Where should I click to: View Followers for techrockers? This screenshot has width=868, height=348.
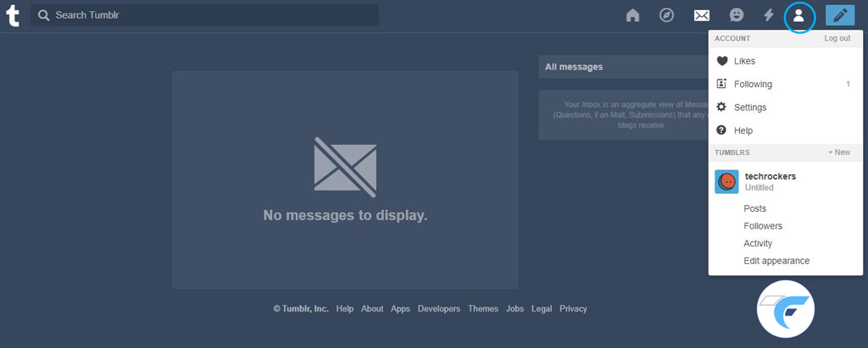763,226
